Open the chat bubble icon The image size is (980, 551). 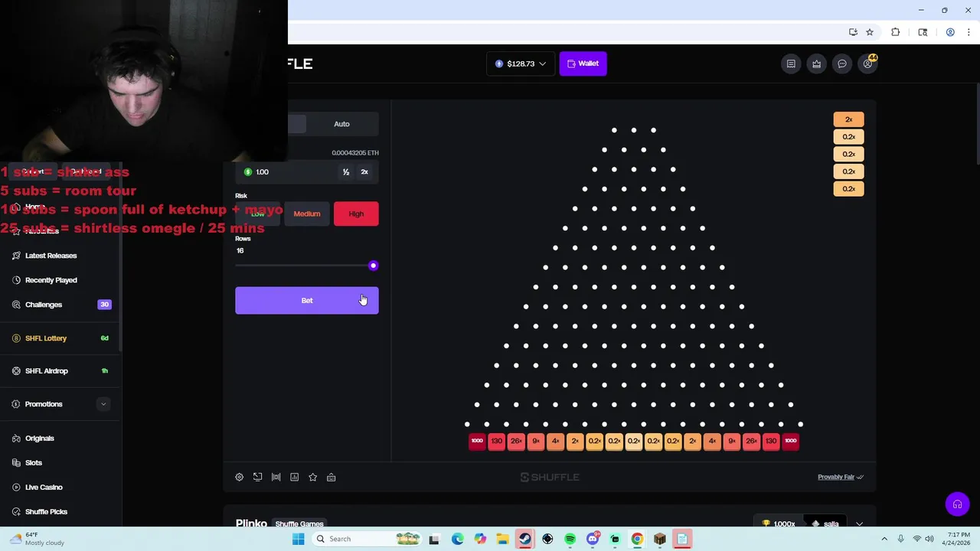tap(842, 64)
